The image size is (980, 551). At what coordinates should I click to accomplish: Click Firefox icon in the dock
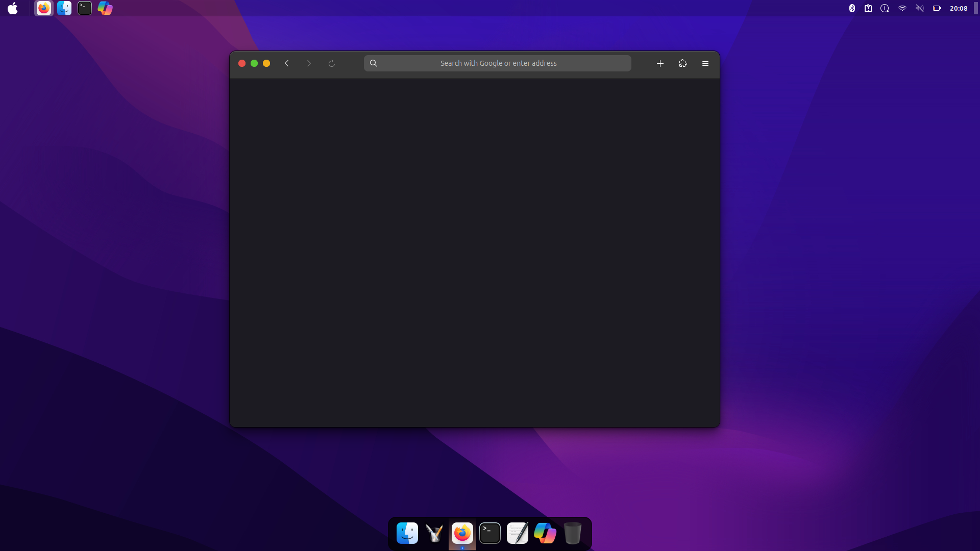pos(462,533)
